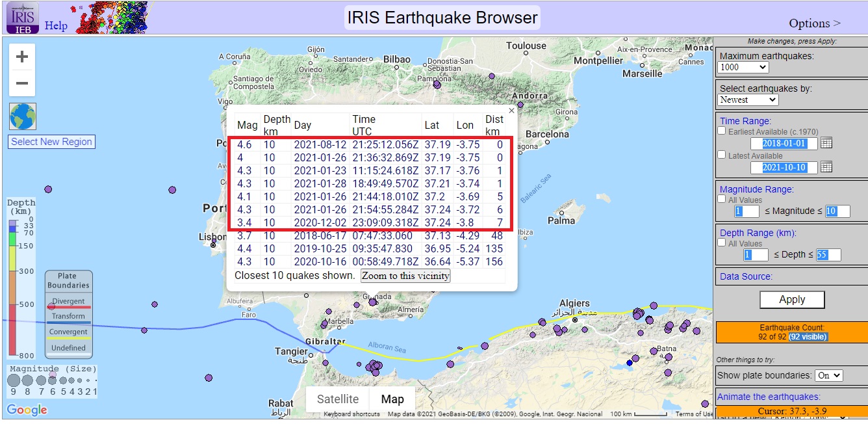Toggle Depth All Values checkbox
This screenshot has height=424, width=868.
(x=722, y=243)
